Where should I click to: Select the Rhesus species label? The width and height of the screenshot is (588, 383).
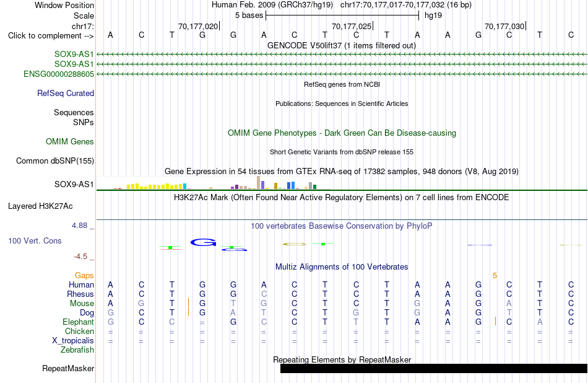[x=80, y=294]
